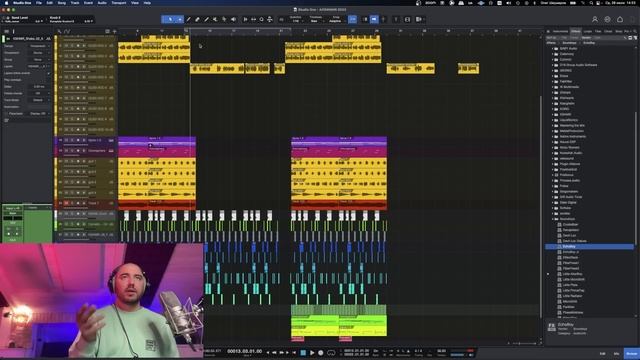Collapse the Soundtoys vendor folder
Screen dimensions: 640x360
click(x=553, y=219)
